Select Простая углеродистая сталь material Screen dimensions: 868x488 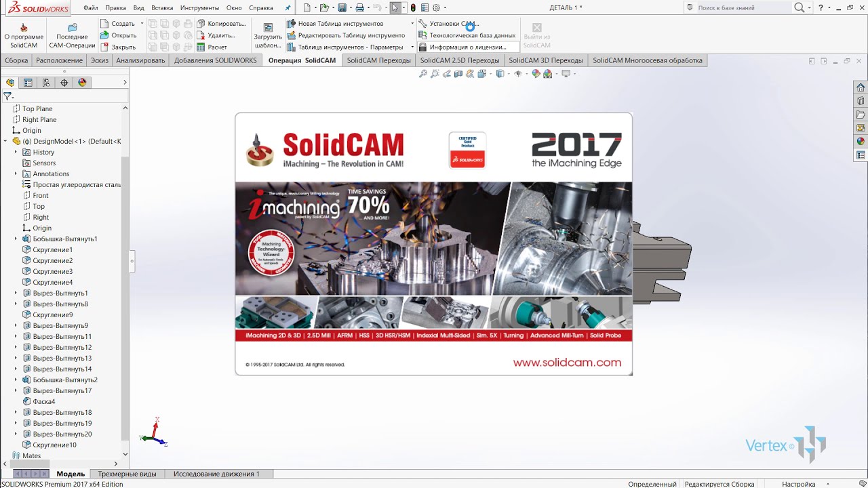pos(77,184)
